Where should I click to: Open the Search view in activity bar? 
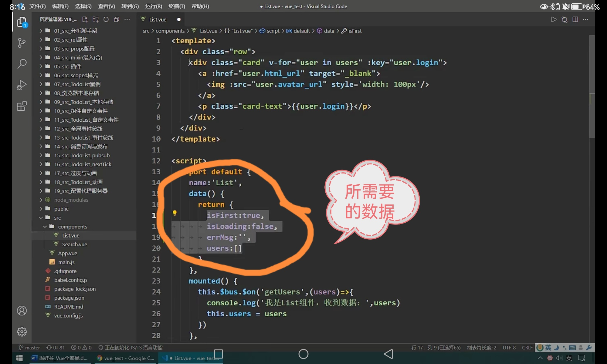pos(22,64)
